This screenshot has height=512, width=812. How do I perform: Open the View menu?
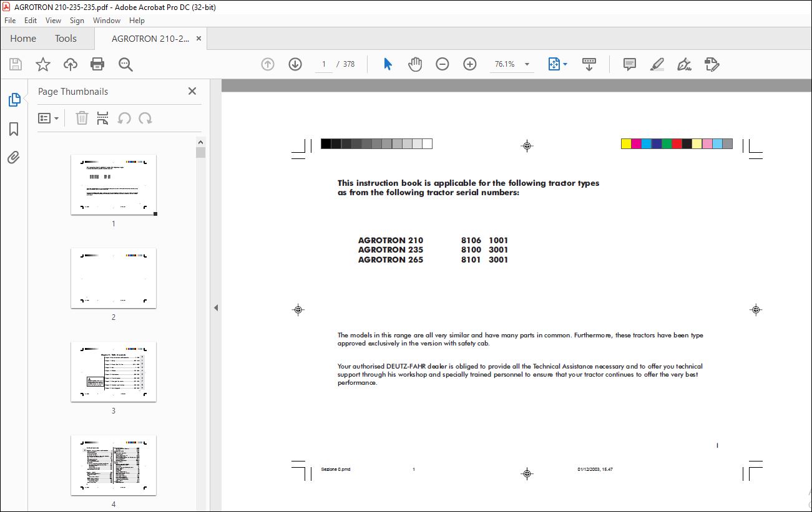tap(54, 21)
